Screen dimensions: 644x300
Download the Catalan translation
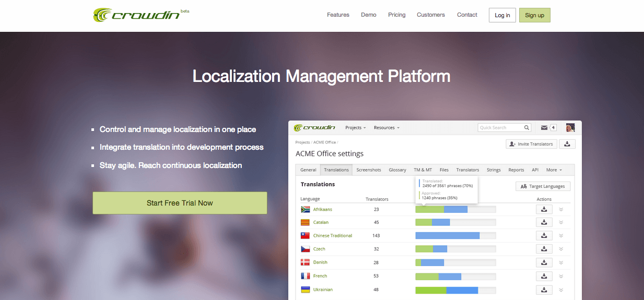coord(544,222)
